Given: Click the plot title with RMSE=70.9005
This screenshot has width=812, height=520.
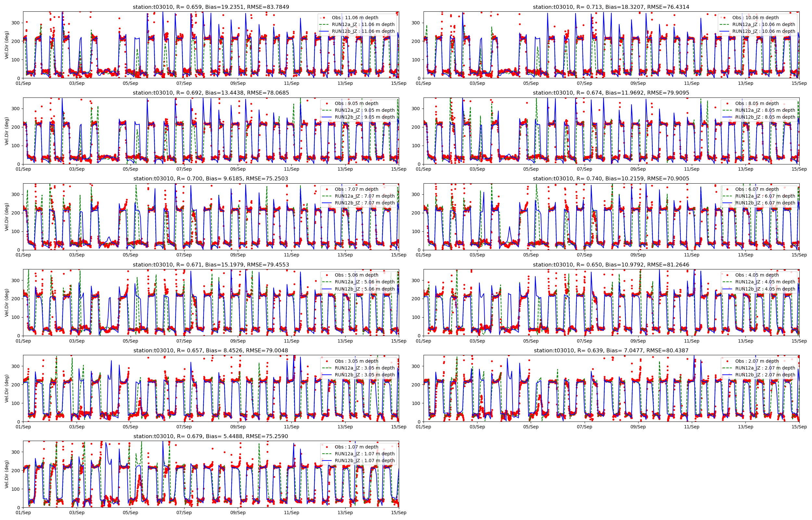Looking at the screenshot, I should 611,179.
